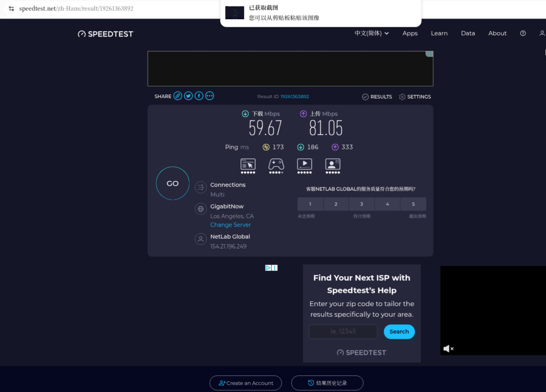
Task: Open RESULTS tab
Action: [x=377, y=97]
